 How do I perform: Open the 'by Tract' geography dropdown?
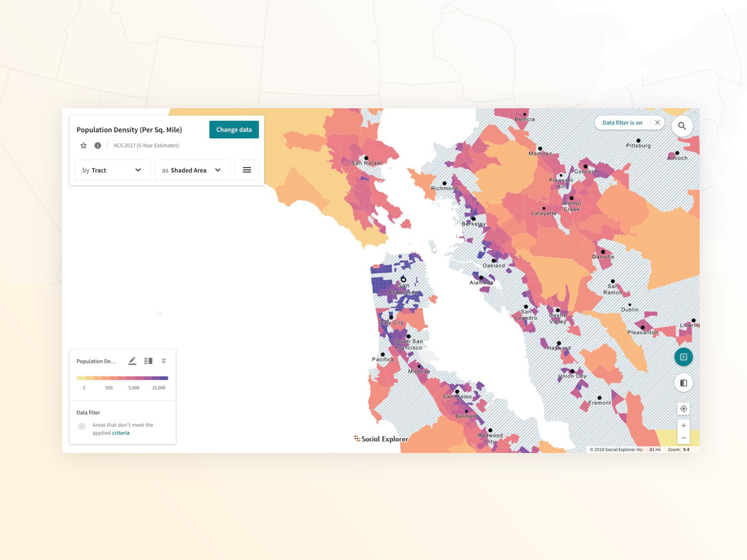click(x=112, y=170)
